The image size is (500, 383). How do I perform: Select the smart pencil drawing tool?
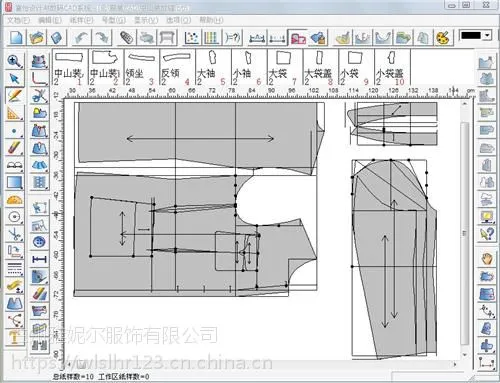[14, 96]
